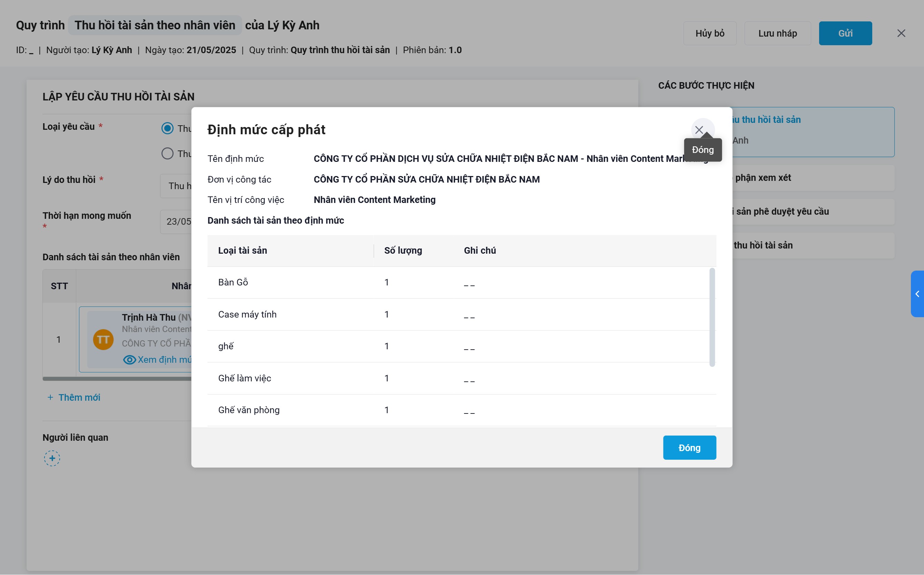This screenshot has width=924, height=575.
Task: Select the second Loại yêu cầu radio option
Action: pos(167,154)
